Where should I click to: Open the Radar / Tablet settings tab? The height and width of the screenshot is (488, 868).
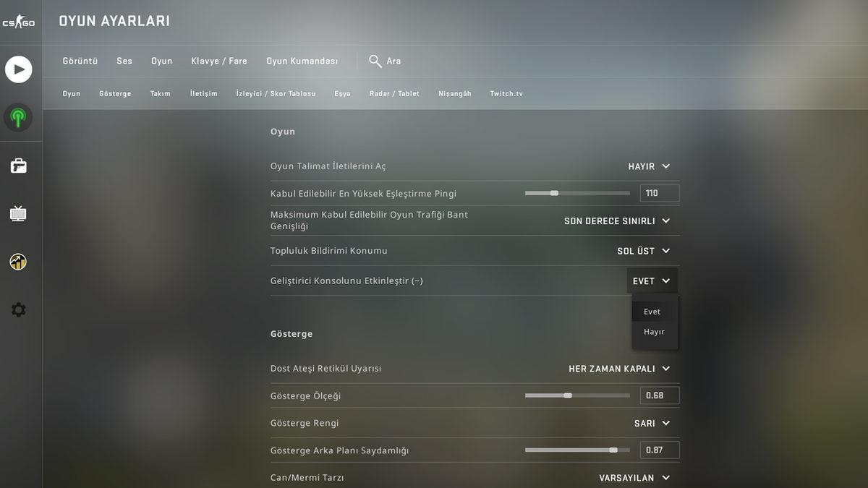tap(394, 93)
